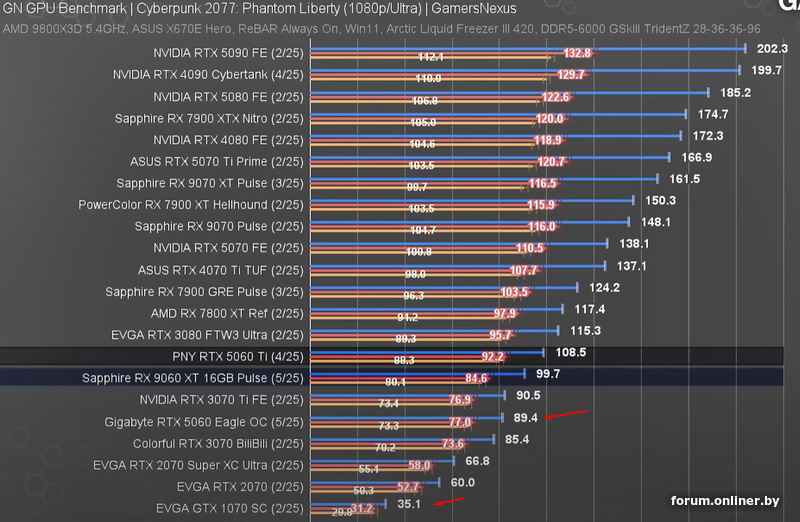
Task: Pick the 'Sapphire RX 7900 XTX Nitro (2/25)' label
Action: click(x=209, y=118)
